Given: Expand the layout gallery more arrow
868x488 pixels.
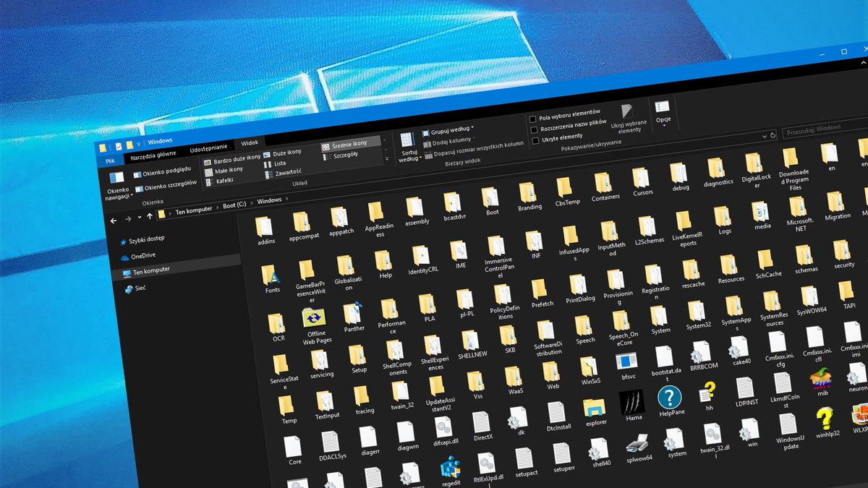Looking at the screenshot, I should (386, 160).
